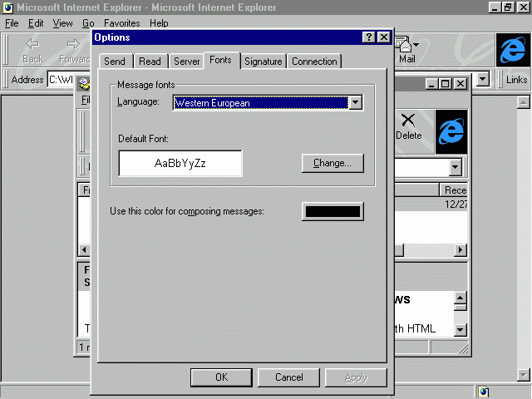Click Cancel in the Options dialog
The width and height of the screenshot is (532, 399).
(288, 377)
